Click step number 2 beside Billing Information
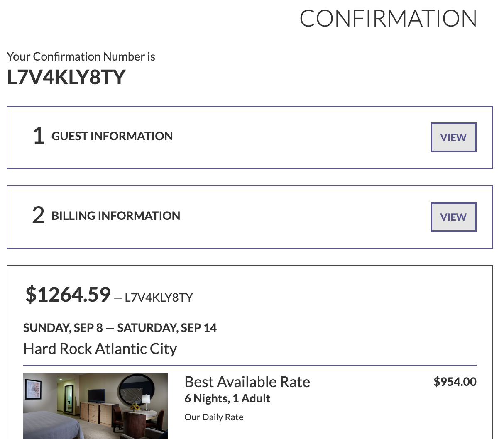Screen dimensions: 504x439 (x=38, y=215)
